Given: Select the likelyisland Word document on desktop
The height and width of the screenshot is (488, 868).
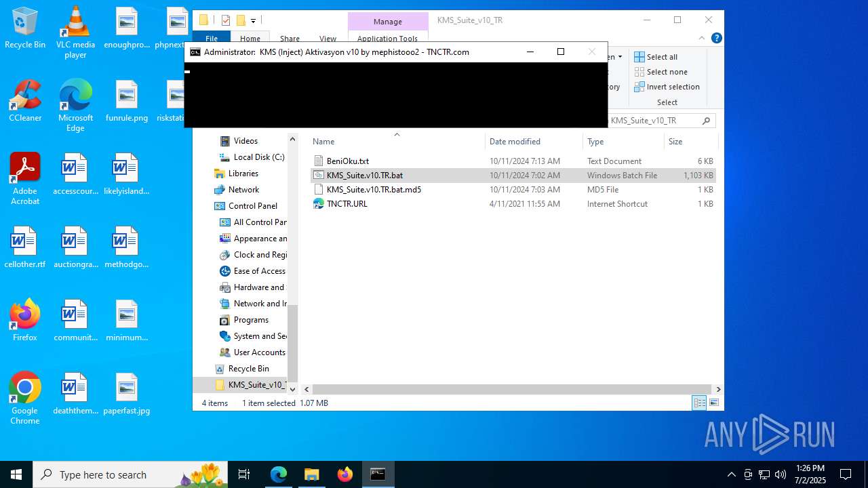Looking at the screenshot, I should [x=127, y=174].
